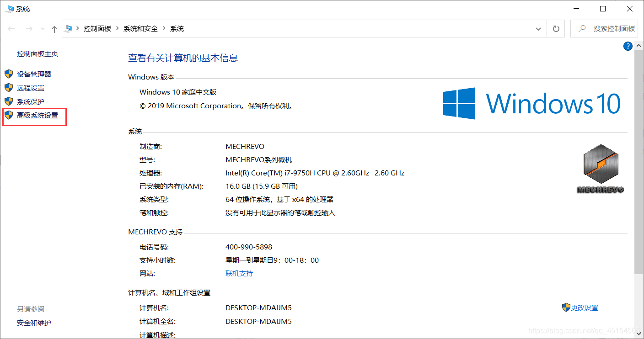
Task: Click the shield icon beside 设备管理器
Action: tap(9, 74)
